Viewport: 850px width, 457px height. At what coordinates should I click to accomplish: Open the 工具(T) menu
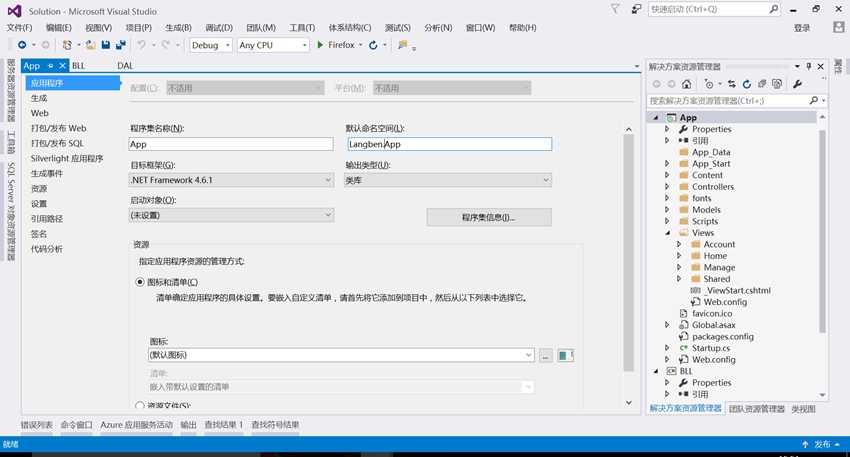coord(302,28)
